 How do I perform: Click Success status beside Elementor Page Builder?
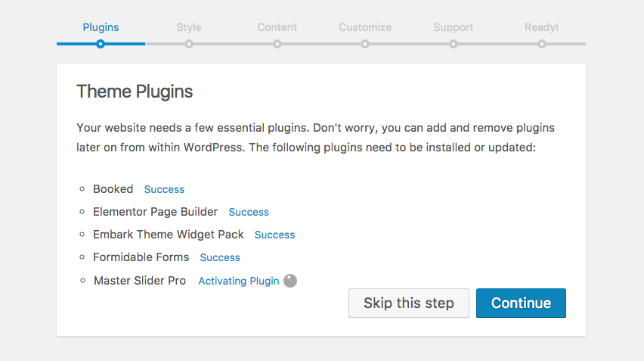(249, 212)
